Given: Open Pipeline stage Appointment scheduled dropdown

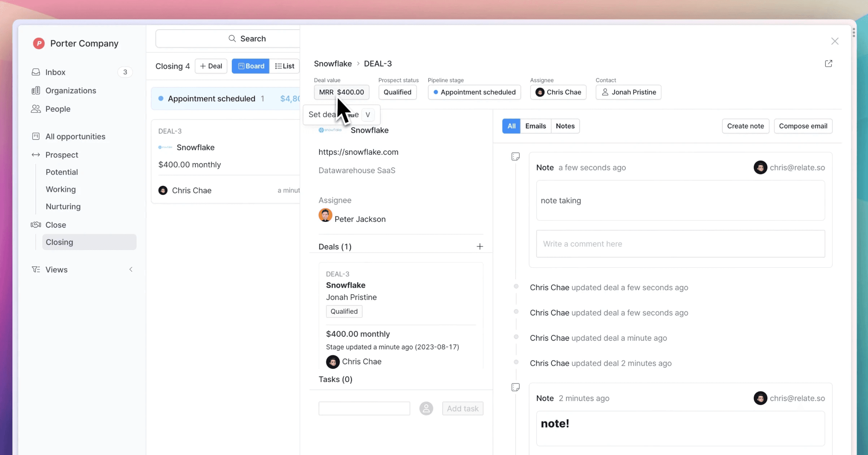Looking at the screenshot, I should point(474,92).
